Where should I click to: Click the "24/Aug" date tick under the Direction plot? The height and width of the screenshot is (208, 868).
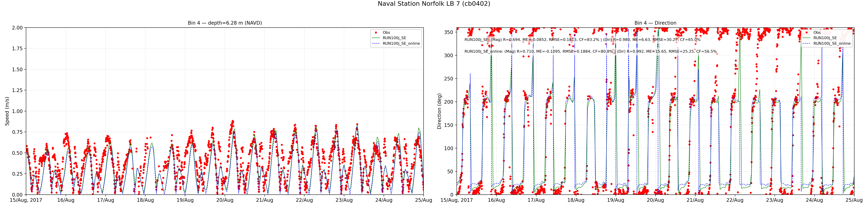pyautogui.click(x=814, y=200)
